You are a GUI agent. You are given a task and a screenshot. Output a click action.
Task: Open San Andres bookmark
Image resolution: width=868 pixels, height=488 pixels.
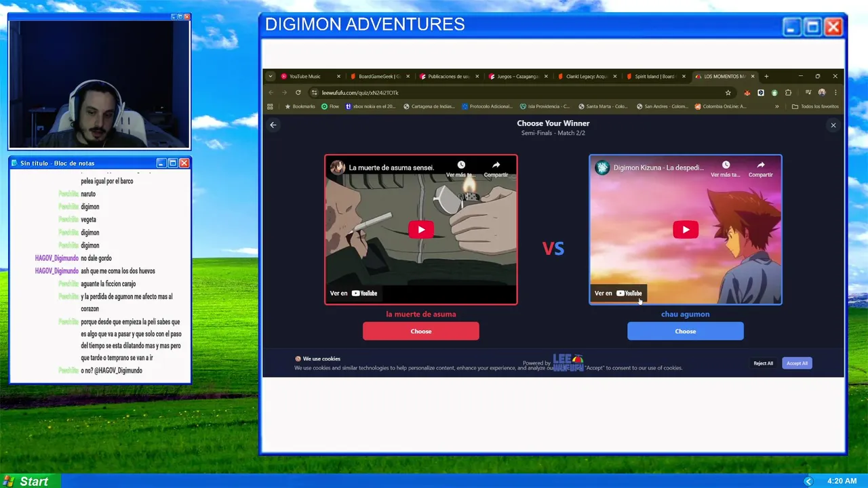tap(663, 106)
